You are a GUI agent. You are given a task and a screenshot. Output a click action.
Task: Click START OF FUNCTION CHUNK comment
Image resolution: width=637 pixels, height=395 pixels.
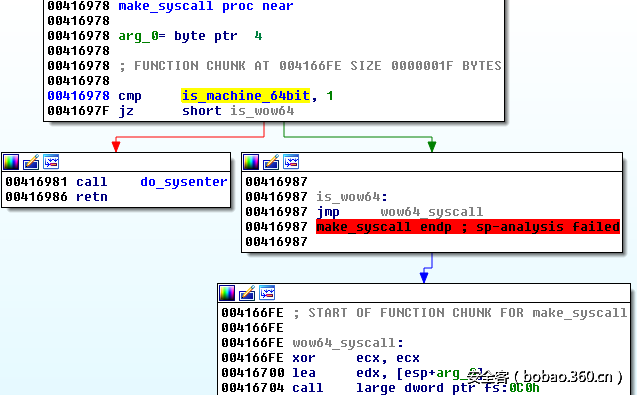coord(460,313)
